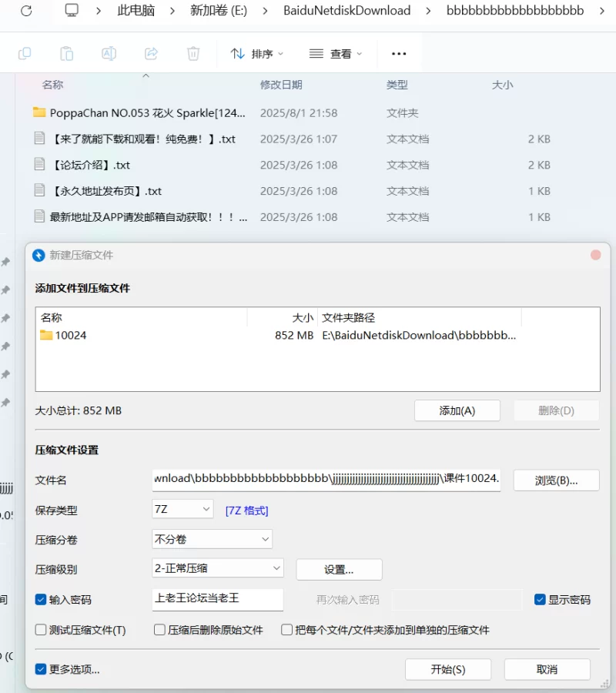
Task: Enable 测试压缩文件(T) checkbox
Action: coord(41,630)
